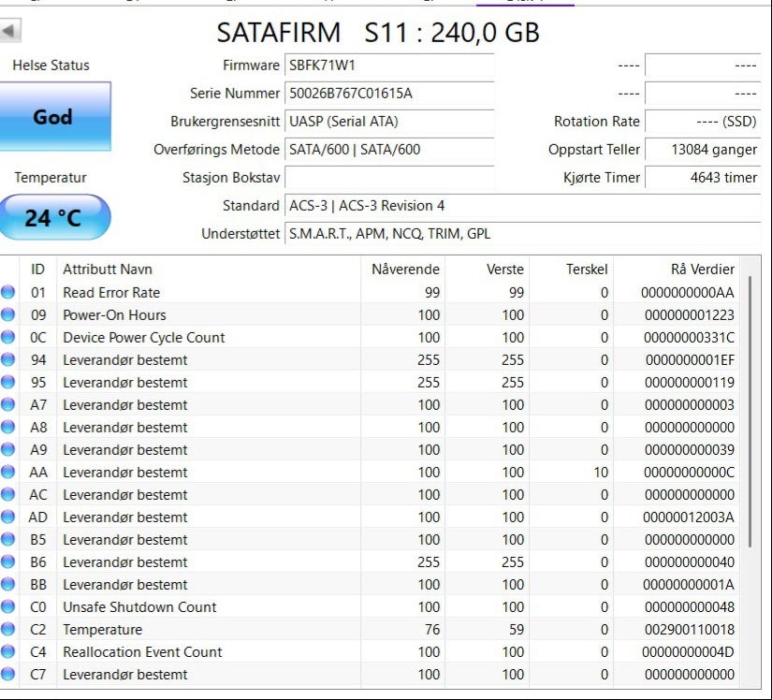This screenshot has width=772, height=700.
Task: Click the status orb for Reallocation Event Count
Action: point(8,652)
